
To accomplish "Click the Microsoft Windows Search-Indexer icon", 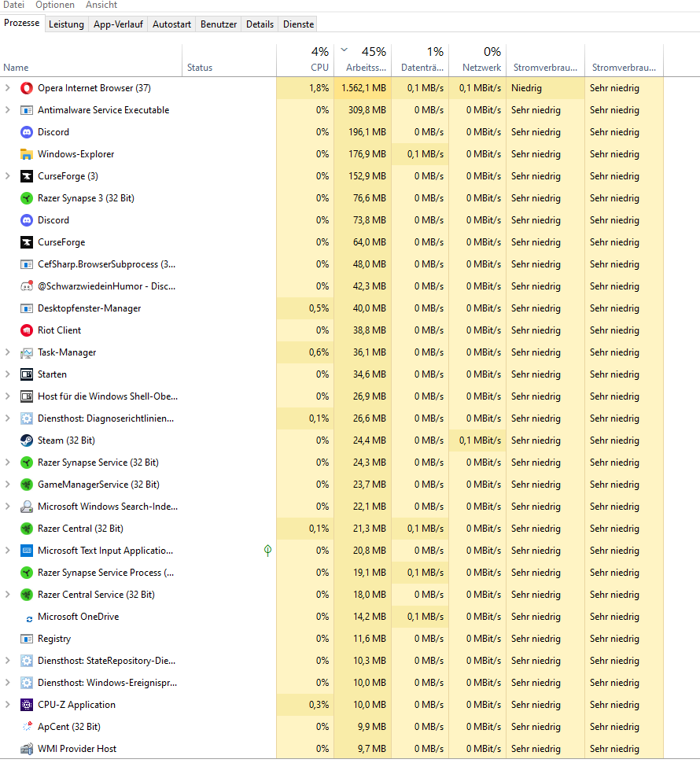I will 26,507.
